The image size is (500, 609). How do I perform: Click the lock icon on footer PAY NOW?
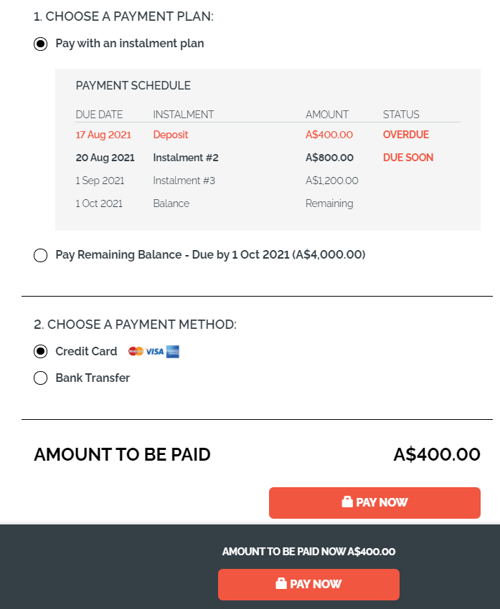pos(281,583)
